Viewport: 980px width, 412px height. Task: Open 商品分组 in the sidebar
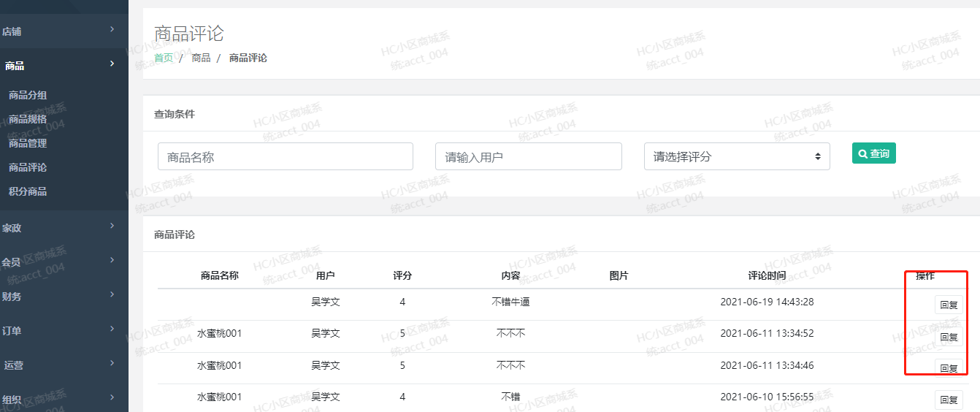point(28,95)
